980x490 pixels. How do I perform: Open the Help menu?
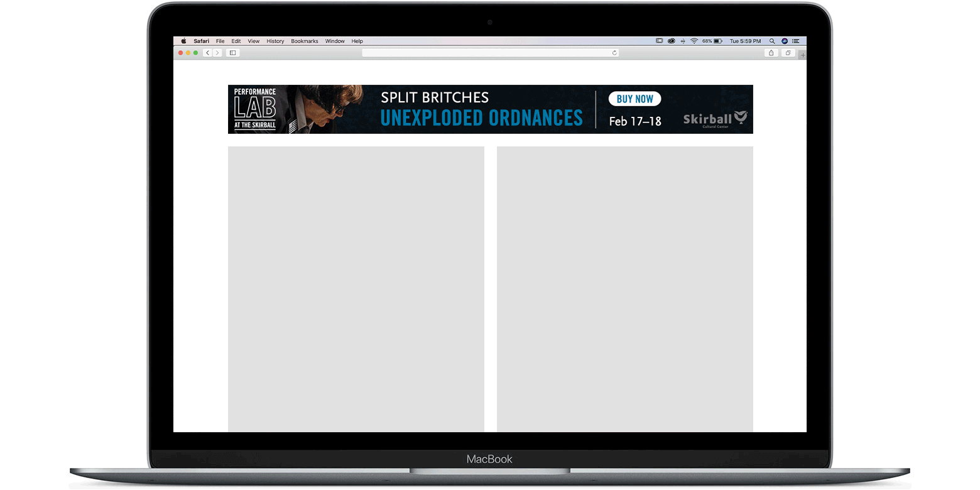click(357, 41)
